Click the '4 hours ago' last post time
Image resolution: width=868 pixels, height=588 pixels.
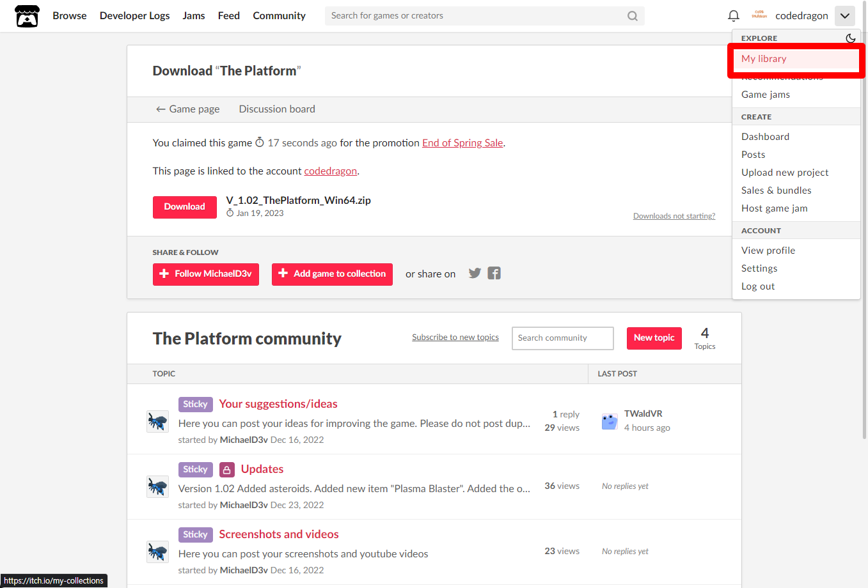(647, 428)
